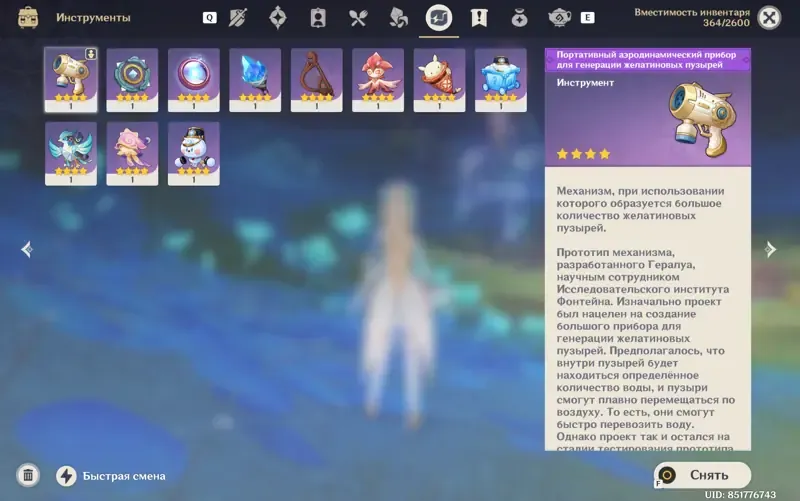800x501 pixels.
Task: Select the snowman with hat gadget
Action: tap(194, 154)
